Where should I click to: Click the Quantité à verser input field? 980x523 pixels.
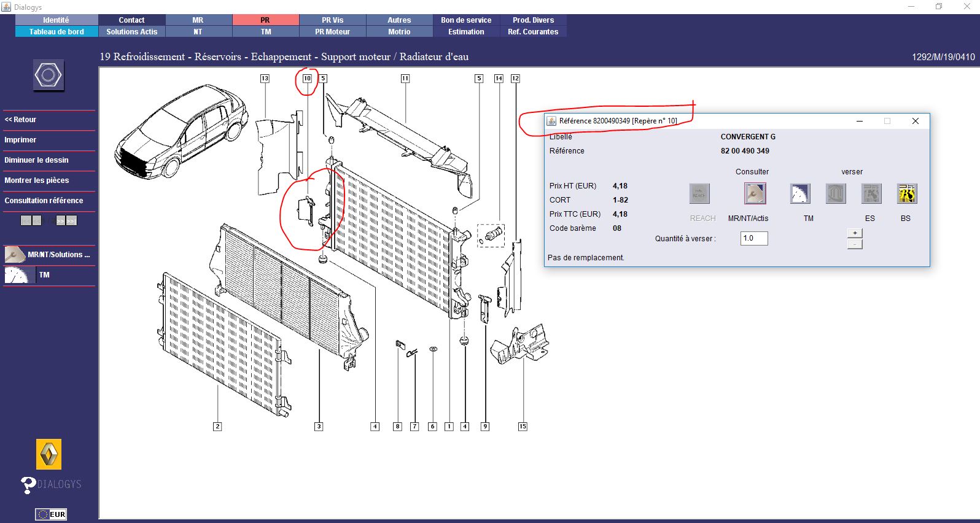(x=753, y=238)
